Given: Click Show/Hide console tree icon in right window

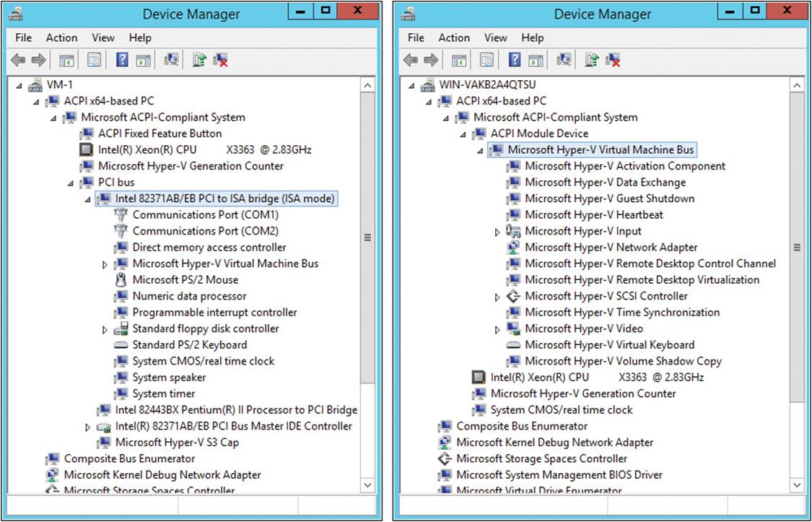Looking at the screenshot, I should pyautogui.click(x=459, y=61).
